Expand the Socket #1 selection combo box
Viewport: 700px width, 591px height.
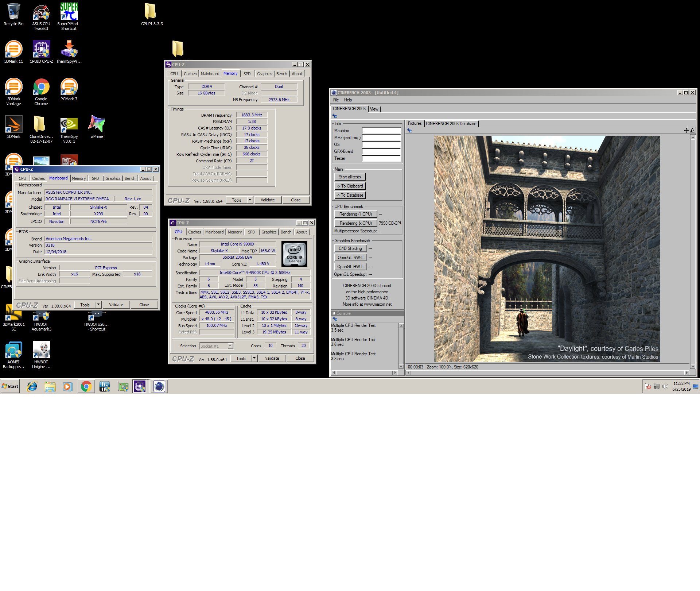click(230, 346)
